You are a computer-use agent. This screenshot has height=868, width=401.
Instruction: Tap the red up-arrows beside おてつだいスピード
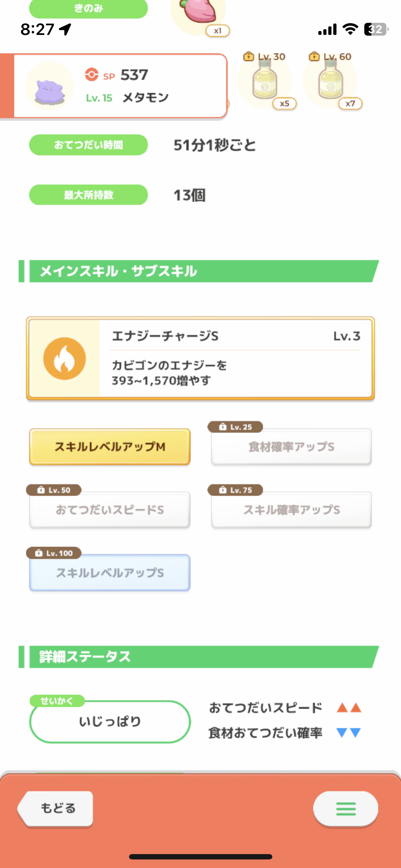pos(349,707)
